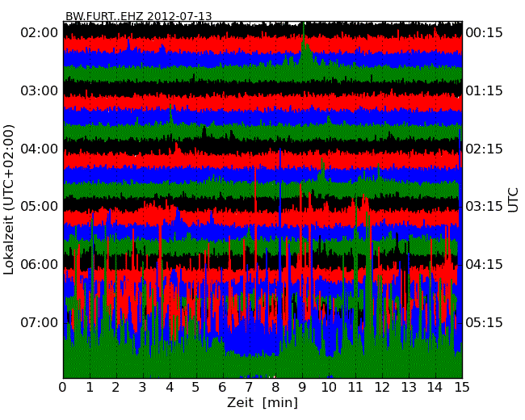The width and height of the screenshot is (525, 420).
Task: Click the UTC axis label on right
Action: 513,200
